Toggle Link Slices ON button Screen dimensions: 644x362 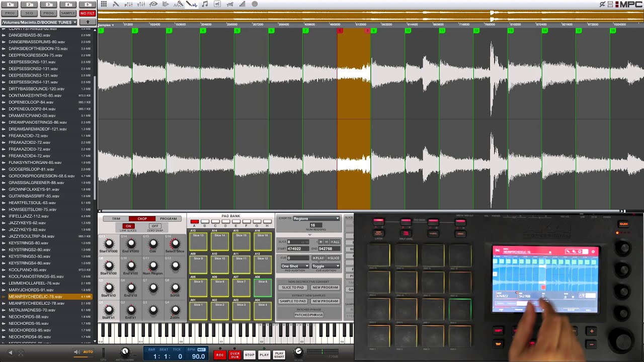(x=128, y=226)
